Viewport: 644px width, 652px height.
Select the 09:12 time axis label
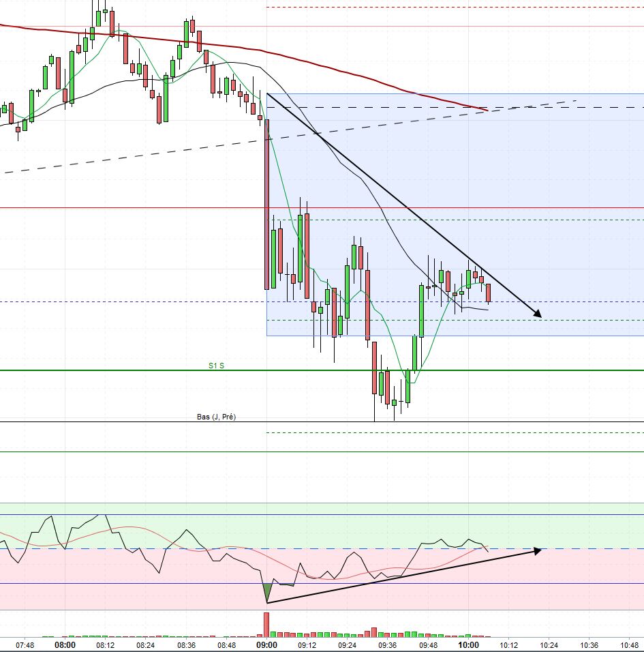307,645
